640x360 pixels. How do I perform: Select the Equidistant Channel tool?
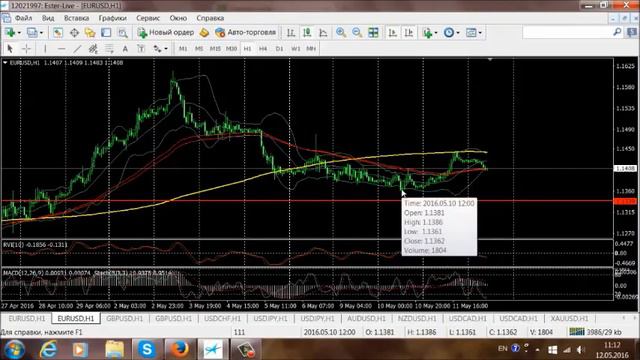coord(93,49)
